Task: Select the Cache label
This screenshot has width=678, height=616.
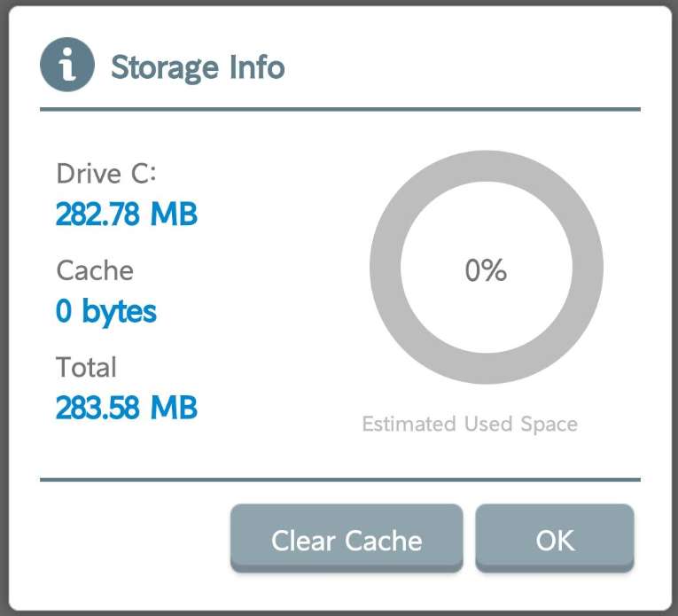Action: (x=95, y=270)
